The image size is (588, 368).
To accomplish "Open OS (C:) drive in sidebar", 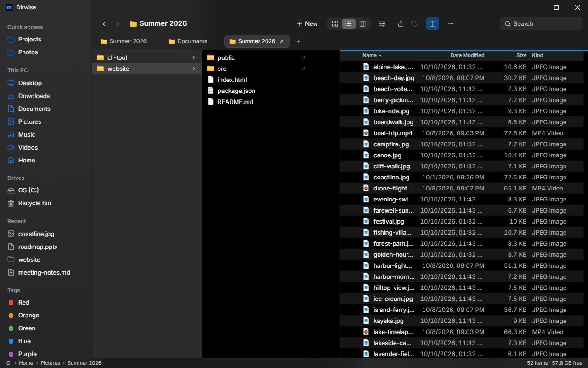I will [46, 190].
